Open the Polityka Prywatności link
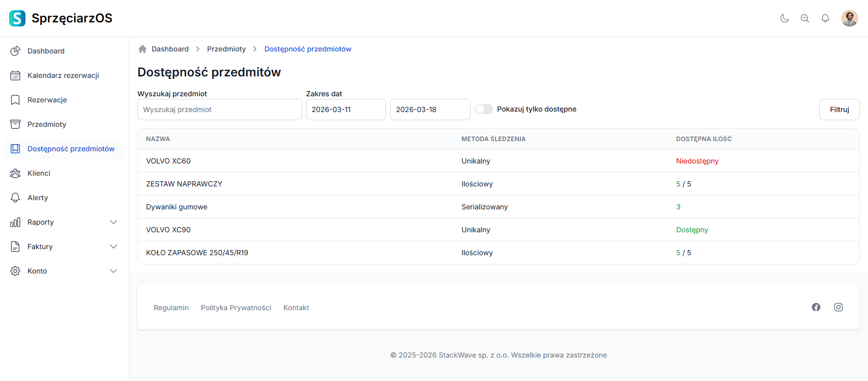This screenshot has height=381, width=868. pyautogui.click(x=236, y=308)
